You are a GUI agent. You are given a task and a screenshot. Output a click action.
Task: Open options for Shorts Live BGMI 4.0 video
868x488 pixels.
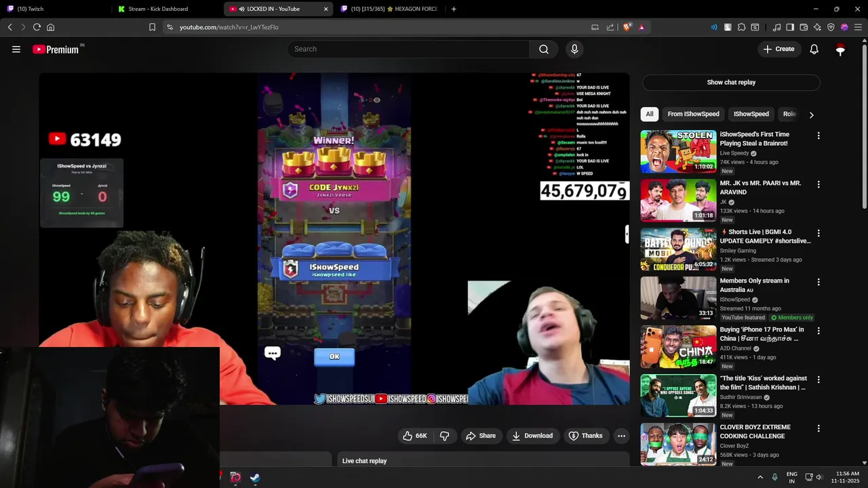point(818,233)
